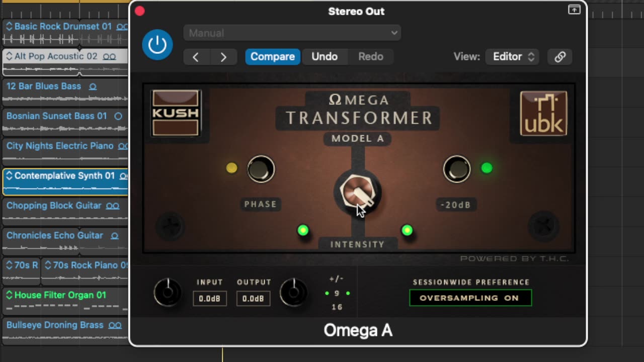Close the Stereo Out plugin window
This screenshot has height=362, width=644.
tap(140, 11)
